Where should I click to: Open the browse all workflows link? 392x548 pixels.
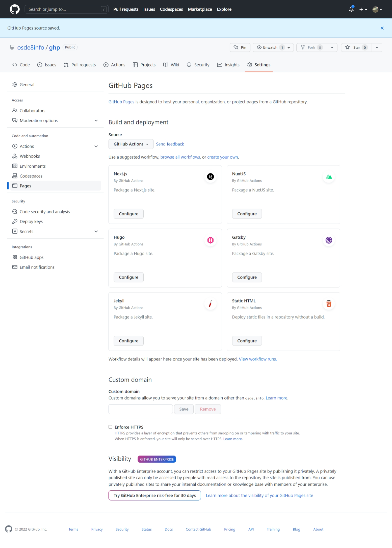tap(180, 157)
